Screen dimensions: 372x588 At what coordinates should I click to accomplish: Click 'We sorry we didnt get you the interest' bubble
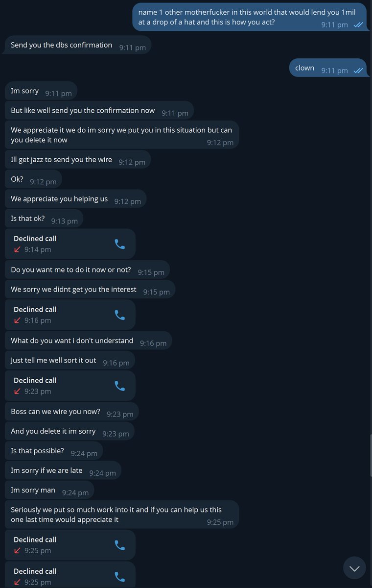tap(90, 290)
